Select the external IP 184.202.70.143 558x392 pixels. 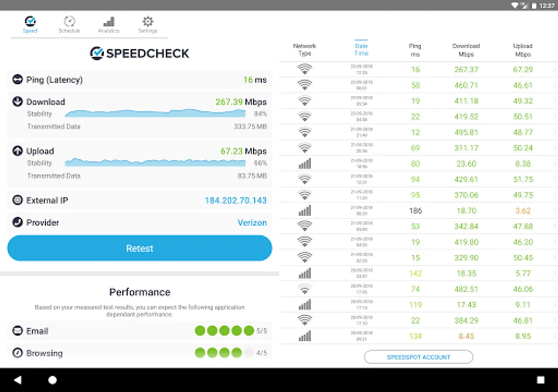pyautogui.click(x=236, y=200)
